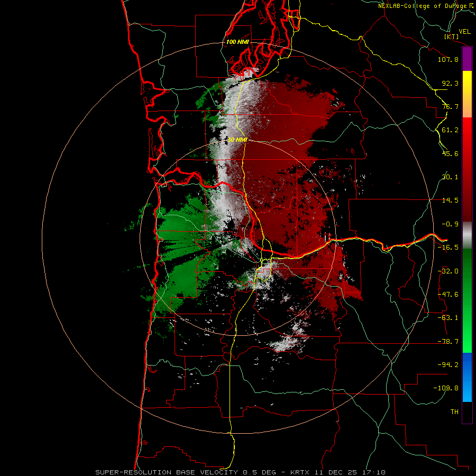
Task: Click the TH legend label
Action: point(454,411)
